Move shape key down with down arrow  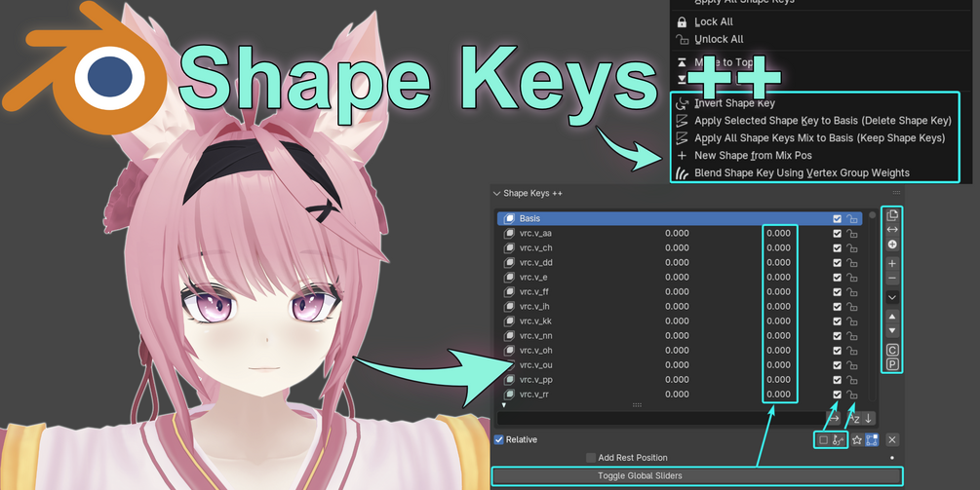pyautogui.click(x=892, y=331)
